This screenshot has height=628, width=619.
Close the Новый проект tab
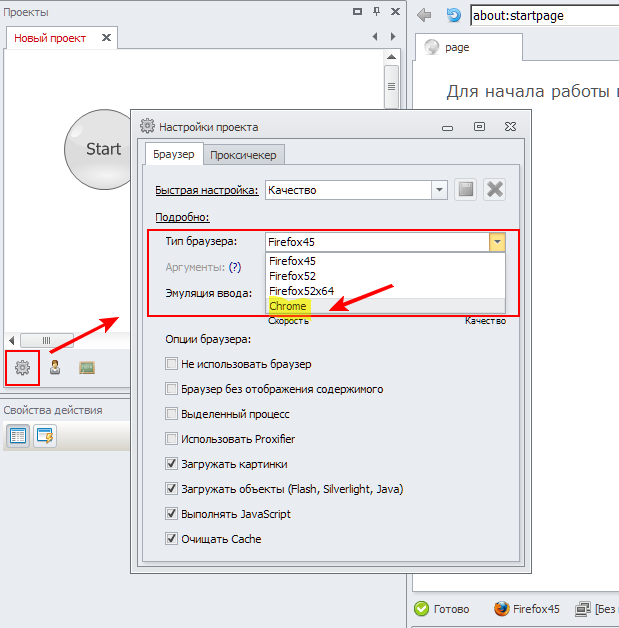tap(106, 38)
